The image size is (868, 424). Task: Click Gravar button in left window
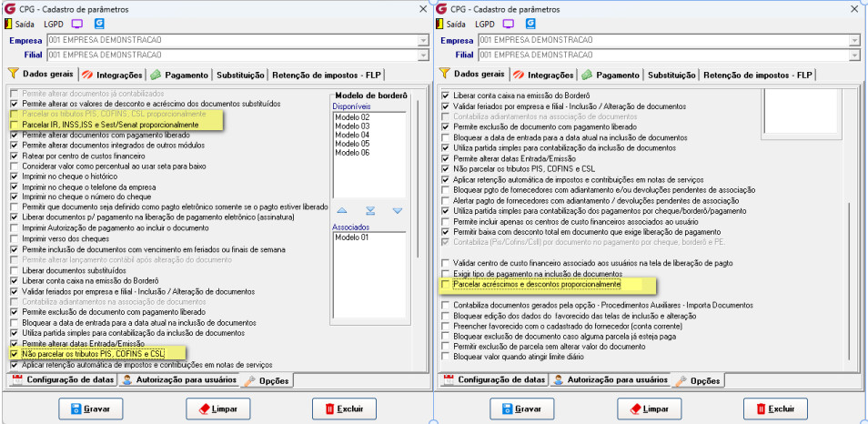point(91,409)
